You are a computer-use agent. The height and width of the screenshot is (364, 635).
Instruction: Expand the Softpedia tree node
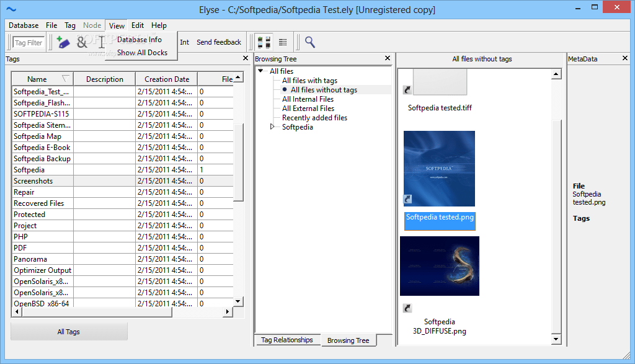point(272,127)
